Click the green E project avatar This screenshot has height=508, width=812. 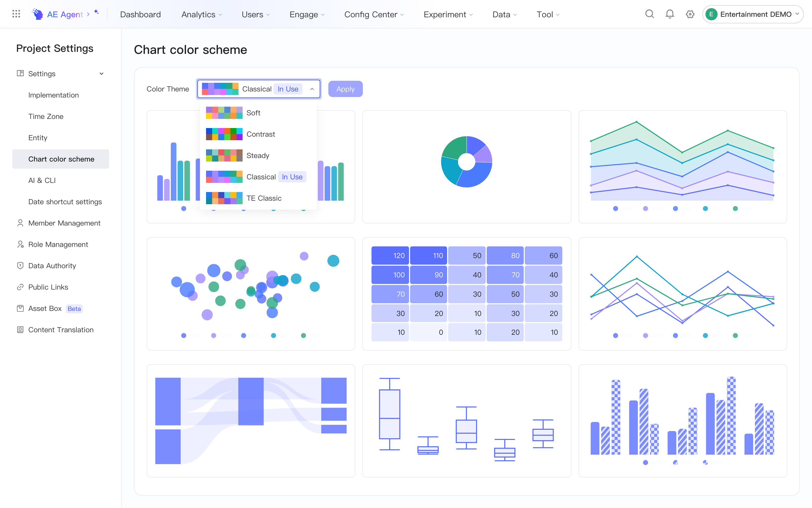coord(711,14)
